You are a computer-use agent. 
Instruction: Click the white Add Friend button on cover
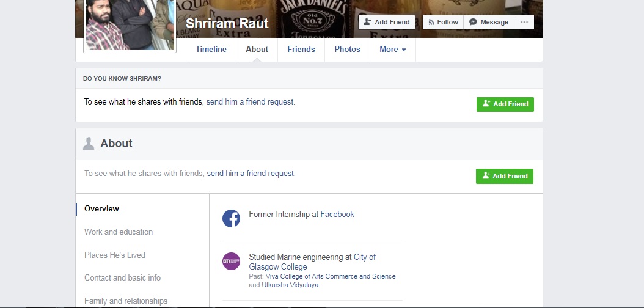(386, 22)
